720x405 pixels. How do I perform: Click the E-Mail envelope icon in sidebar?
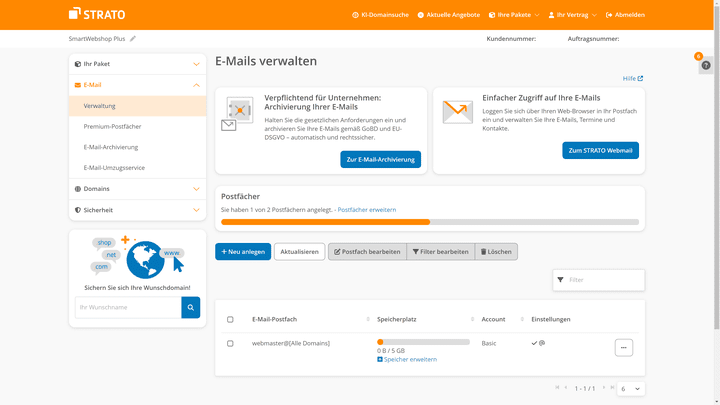pyautogui.click(x=78, y=85)
